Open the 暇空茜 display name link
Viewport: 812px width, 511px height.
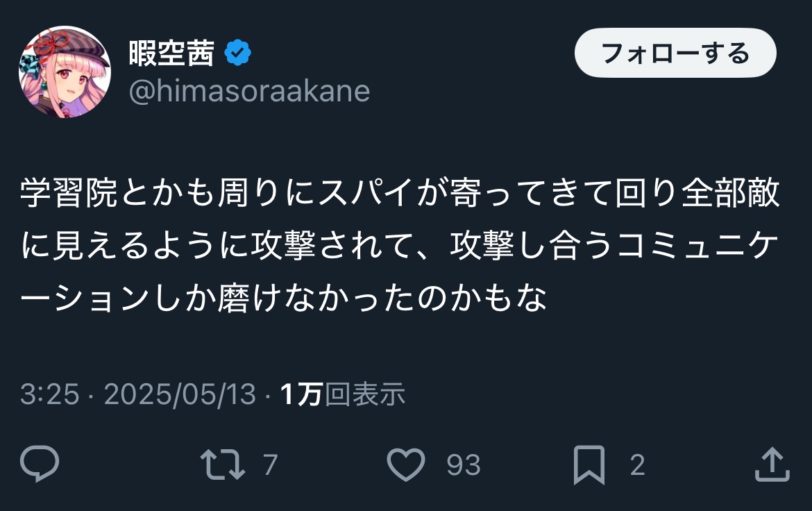[x=171, y=53]
